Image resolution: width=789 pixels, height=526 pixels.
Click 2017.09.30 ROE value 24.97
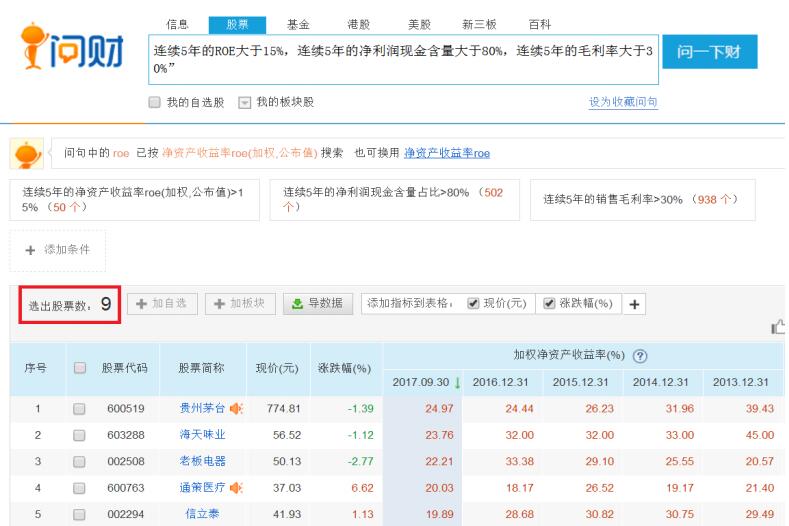click(439, 409)
